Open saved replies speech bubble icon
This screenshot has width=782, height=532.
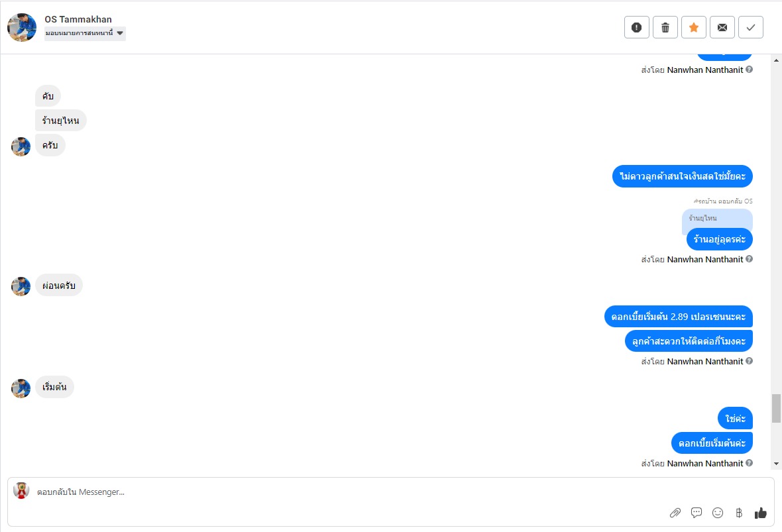pos(697,512)
